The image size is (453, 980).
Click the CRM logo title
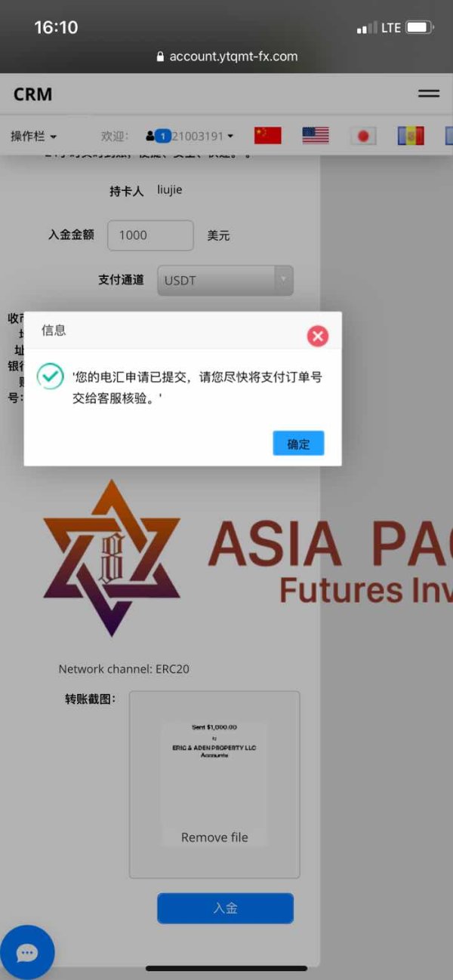(33, 94)
